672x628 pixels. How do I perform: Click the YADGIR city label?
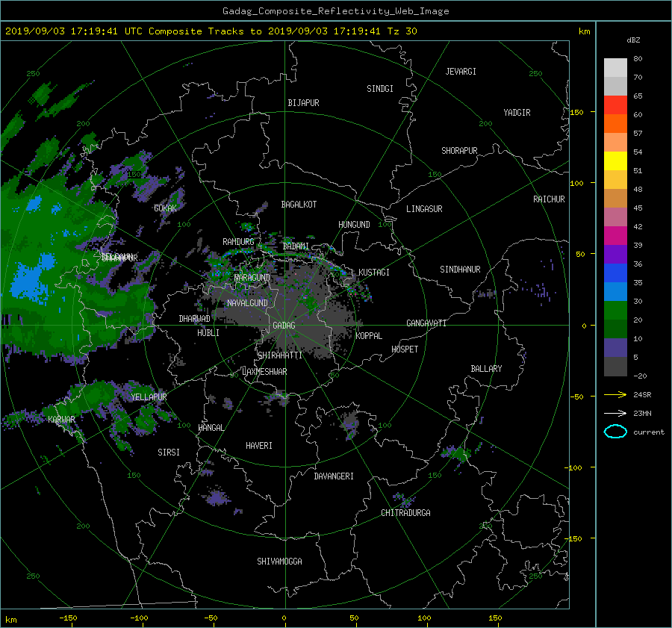(x=517, y=113)
